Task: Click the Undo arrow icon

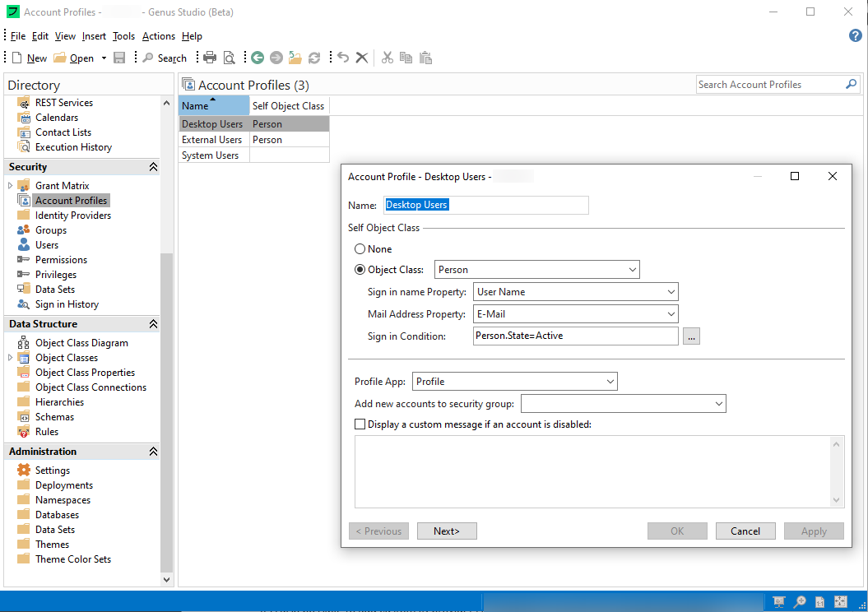Action: tap(343, 58)
